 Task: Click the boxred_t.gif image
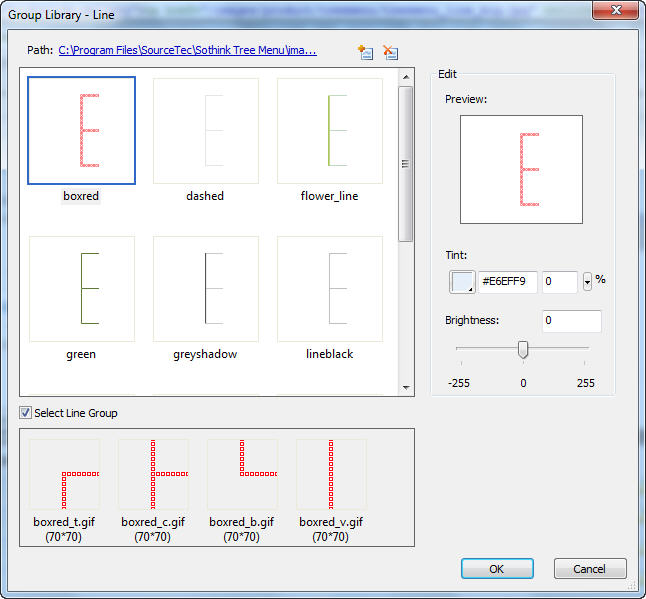click(x=64, y=474)
